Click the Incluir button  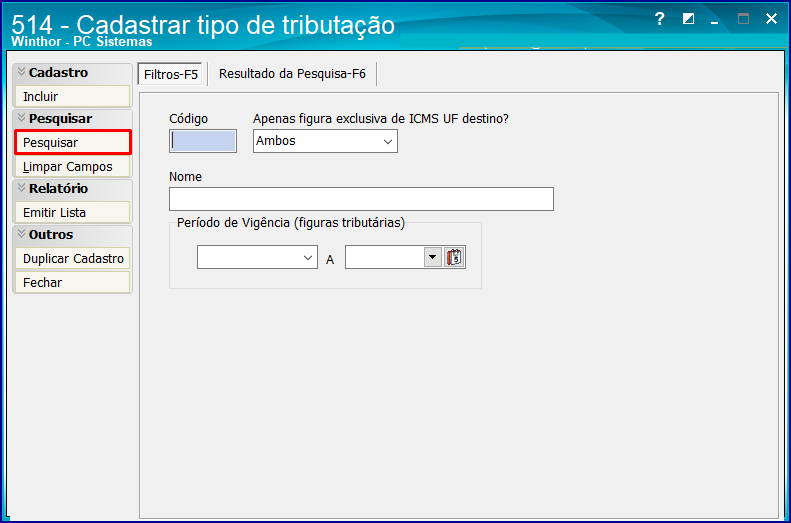[73, 96]
